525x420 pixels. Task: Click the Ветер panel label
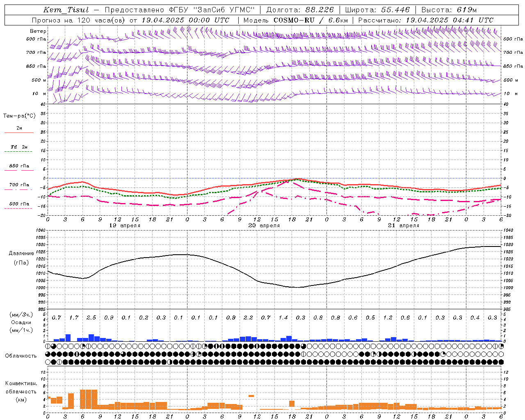pyautogui.click(x=38, y=31)
